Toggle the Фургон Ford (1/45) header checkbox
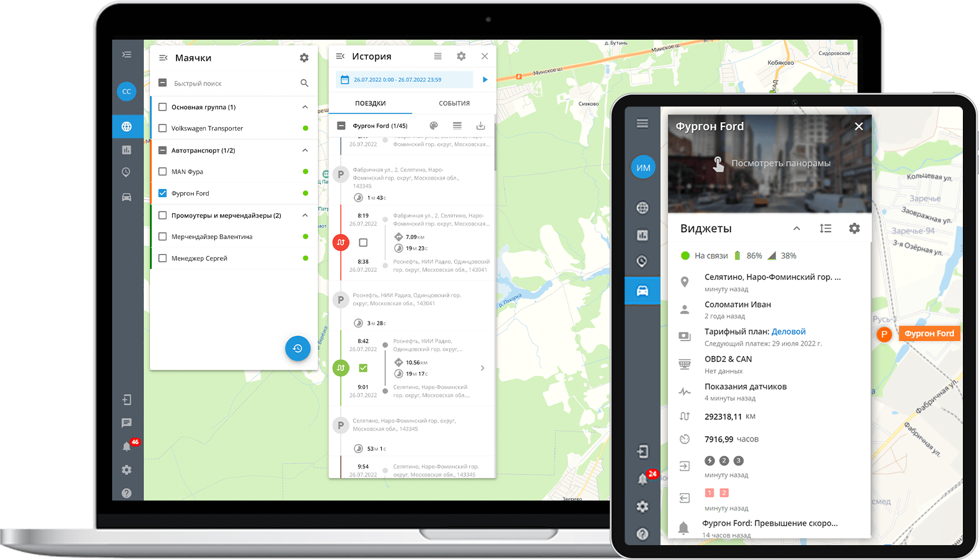Image resolution: width=979 pixels, height=560 pixels. [x=341, y=125]
